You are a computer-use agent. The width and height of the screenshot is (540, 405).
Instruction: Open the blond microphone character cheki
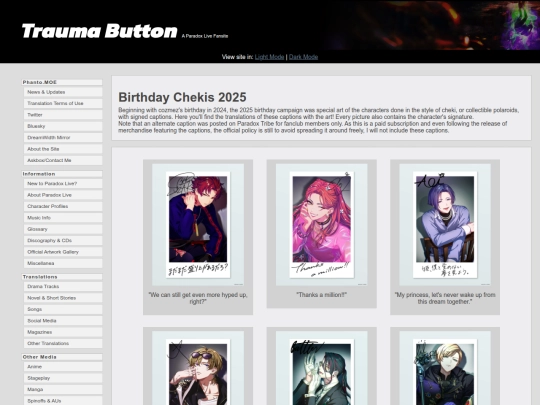click(445, 368)
